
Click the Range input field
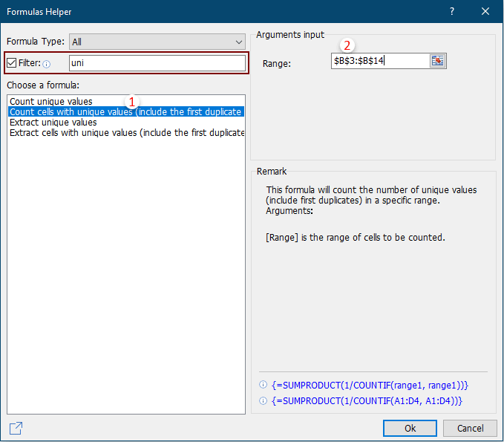point(379,61)
